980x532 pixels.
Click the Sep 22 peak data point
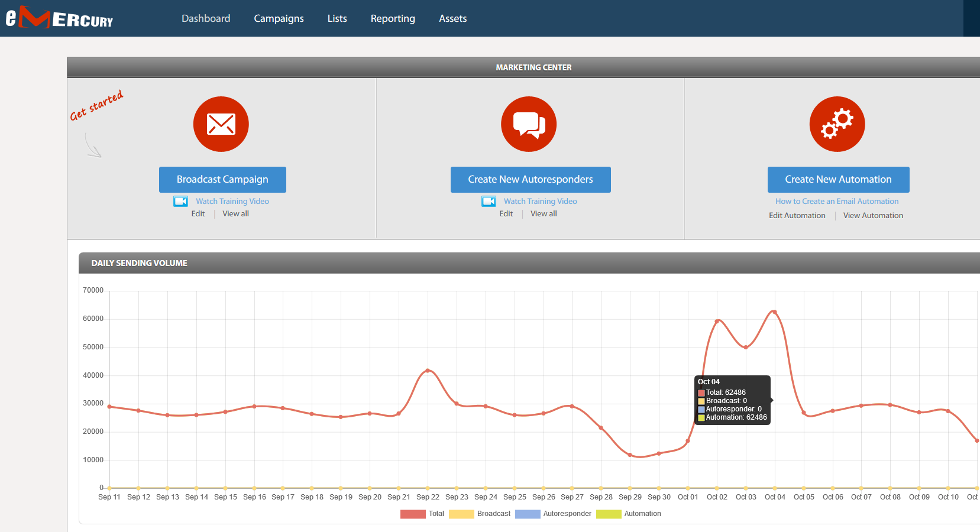point(428,371)
